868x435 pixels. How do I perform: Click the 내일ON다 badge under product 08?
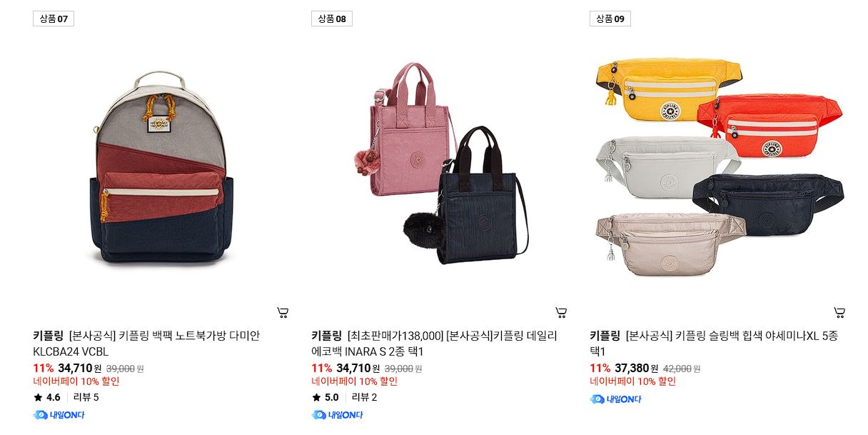pyautogui.click(x=337, y=415)
